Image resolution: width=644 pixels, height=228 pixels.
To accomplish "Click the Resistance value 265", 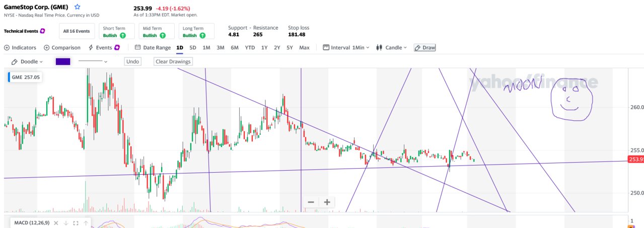I will click(x=258, y=35).
